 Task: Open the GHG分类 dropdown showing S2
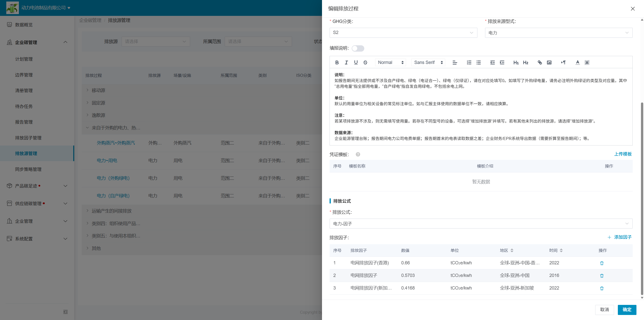(x=403, y=32)
